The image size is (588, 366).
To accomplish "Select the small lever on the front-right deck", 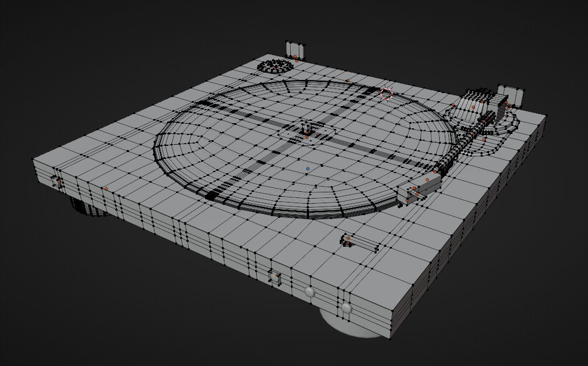I will (x=360, y=242).
